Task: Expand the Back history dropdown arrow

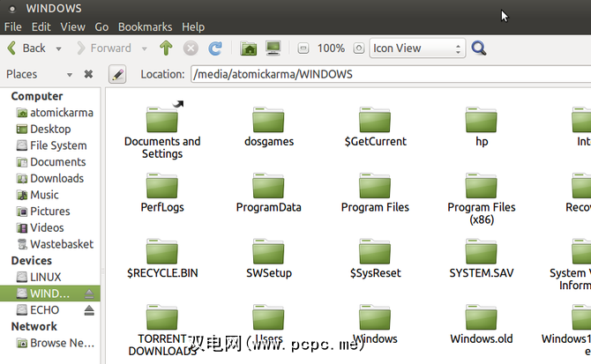Action: (x=58, y=48)
